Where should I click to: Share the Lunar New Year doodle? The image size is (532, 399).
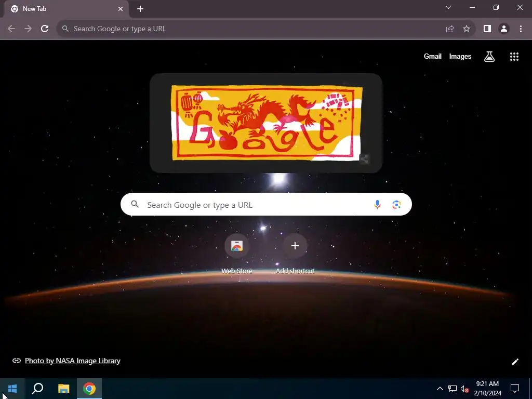(364, 159)
